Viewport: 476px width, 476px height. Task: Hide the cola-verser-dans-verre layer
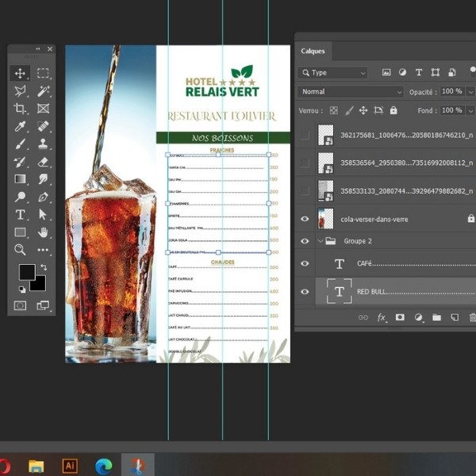[x=305, y=218]
